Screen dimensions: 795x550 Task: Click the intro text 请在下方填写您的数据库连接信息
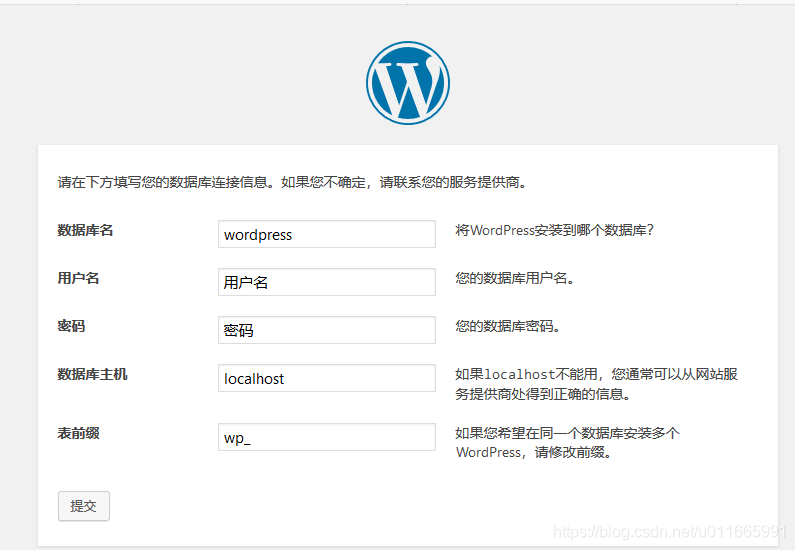(162, 182)
